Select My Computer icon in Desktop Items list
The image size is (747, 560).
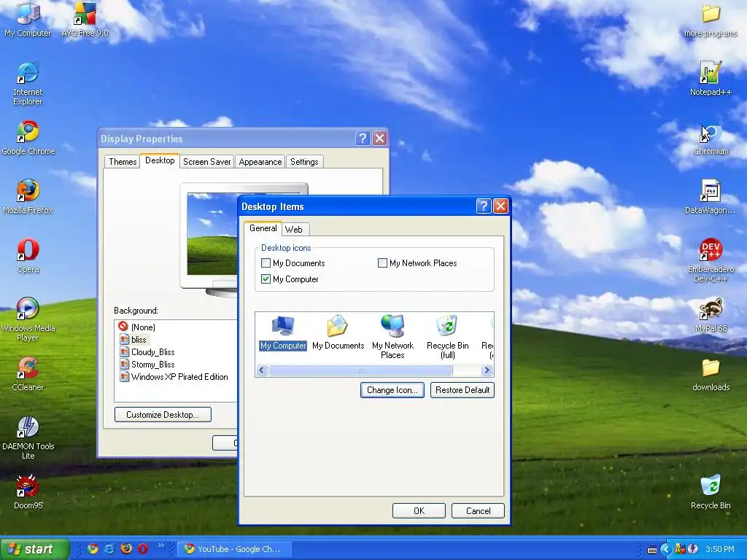[x=283, y=332]
